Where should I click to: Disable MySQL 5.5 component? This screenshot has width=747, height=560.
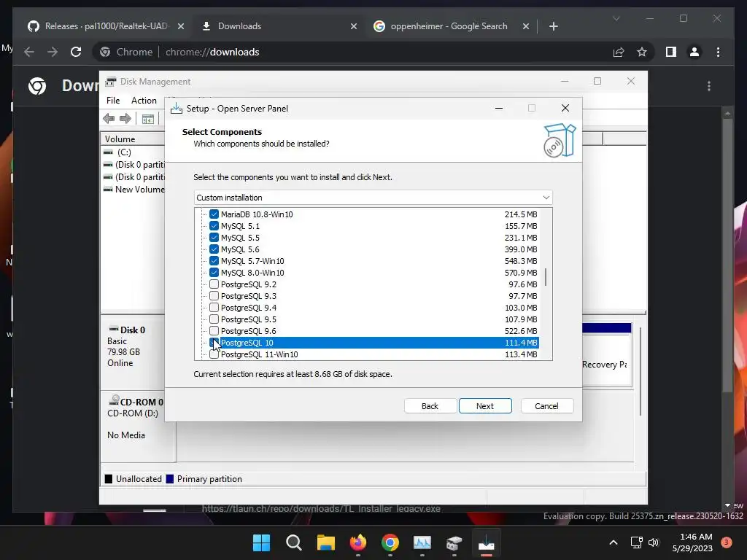pos(214,238)
